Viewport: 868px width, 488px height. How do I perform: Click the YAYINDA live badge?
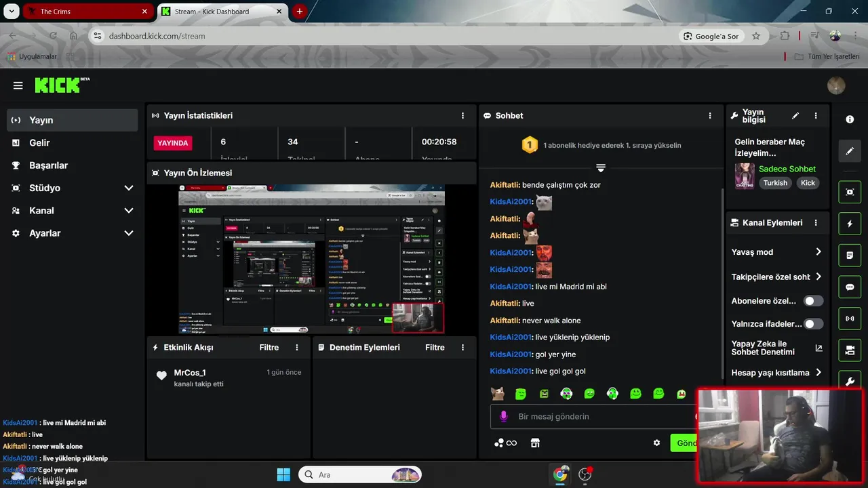click(x=173, y=143)
